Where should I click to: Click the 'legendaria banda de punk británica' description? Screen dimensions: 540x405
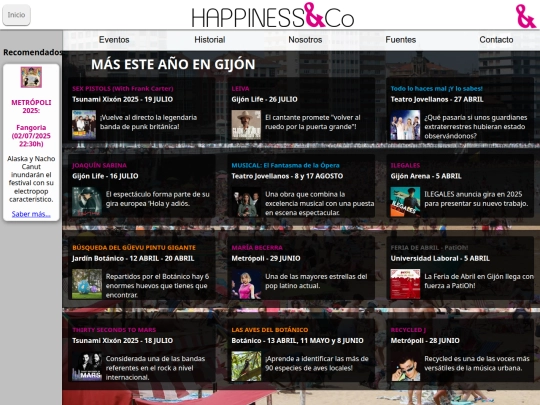click(148, 122)
